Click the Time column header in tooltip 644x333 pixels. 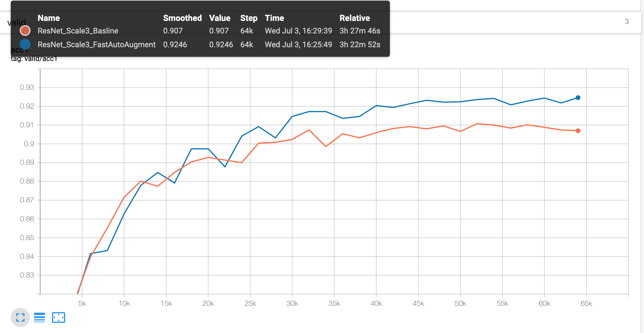(x=274, y=18)
